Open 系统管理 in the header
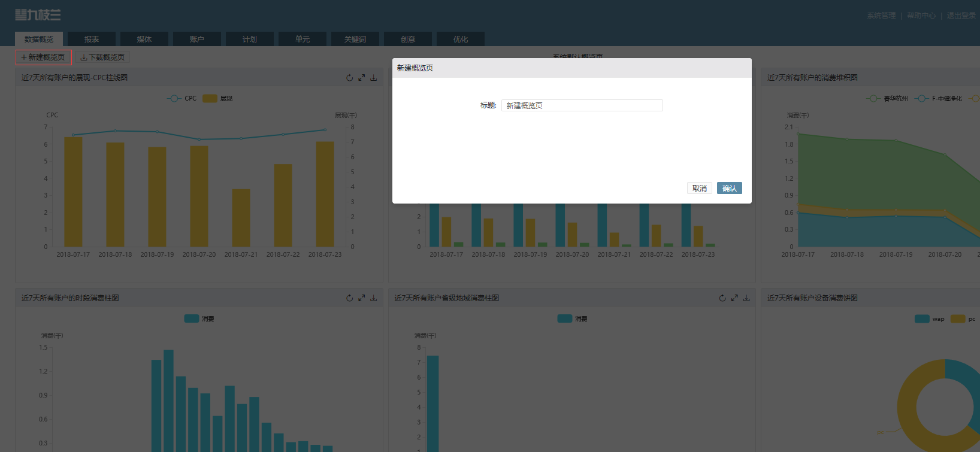Screen dimensions: 980x452 pos(881,16)
